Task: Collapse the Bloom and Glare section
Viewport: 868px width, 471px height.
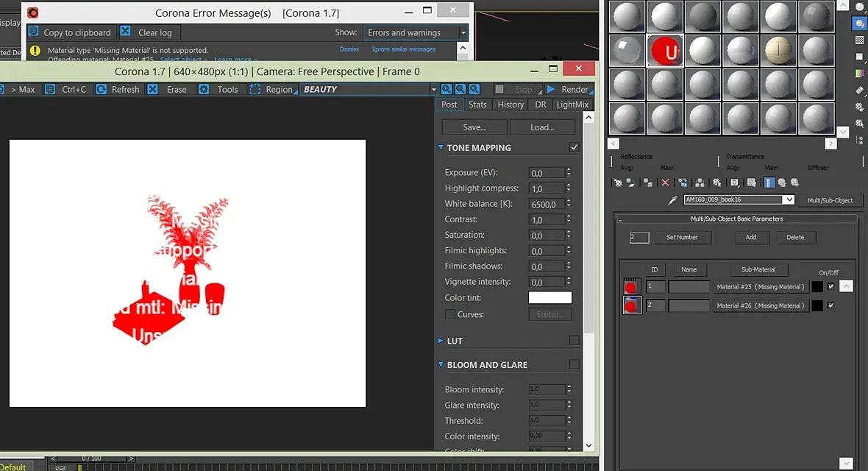Action: (441, 364)
